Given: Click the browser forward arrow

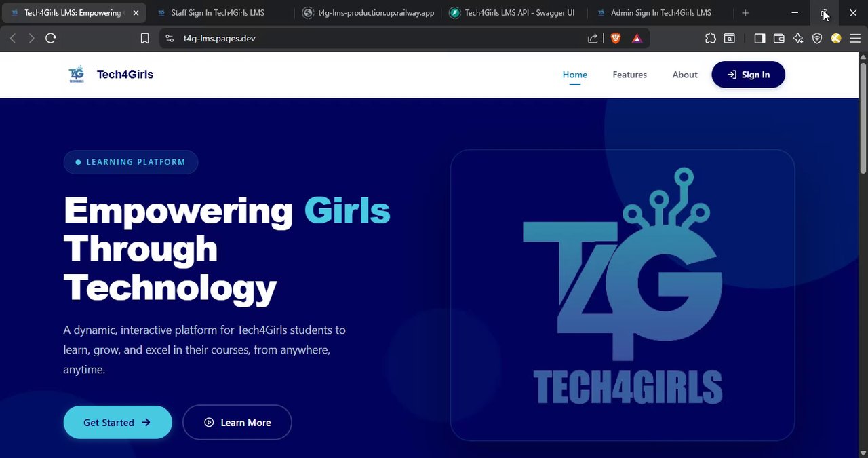Looking at the screenshot, I should coord(31,39).
